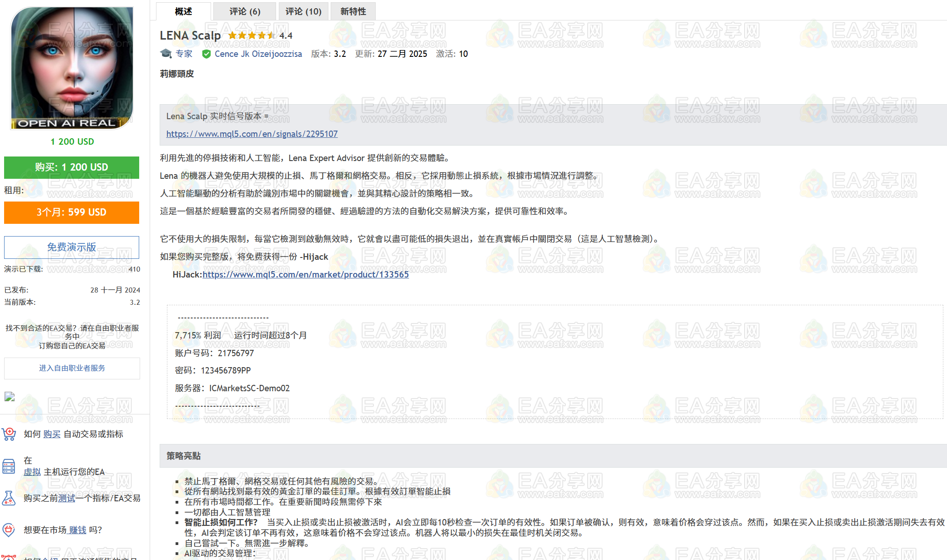Open the HiJack product link
947x560 pixels.
click(x=305, y=274)
